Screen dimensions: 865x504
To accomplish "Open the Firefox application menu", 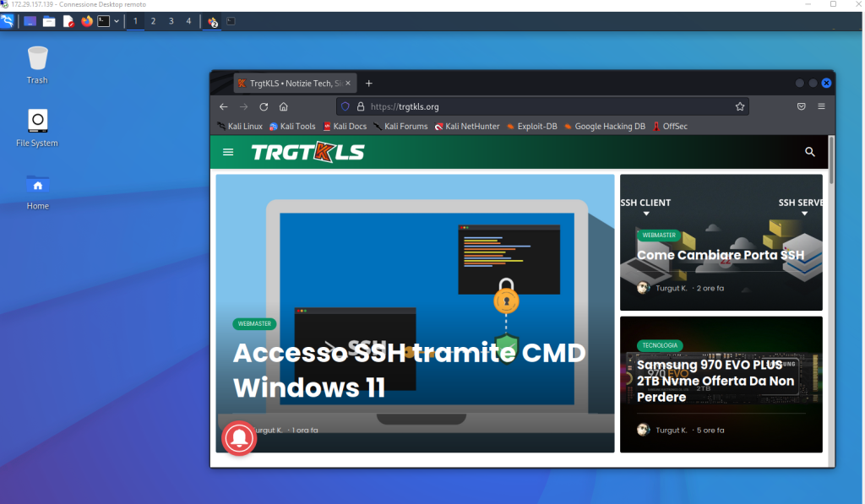I will click(821, 107).
